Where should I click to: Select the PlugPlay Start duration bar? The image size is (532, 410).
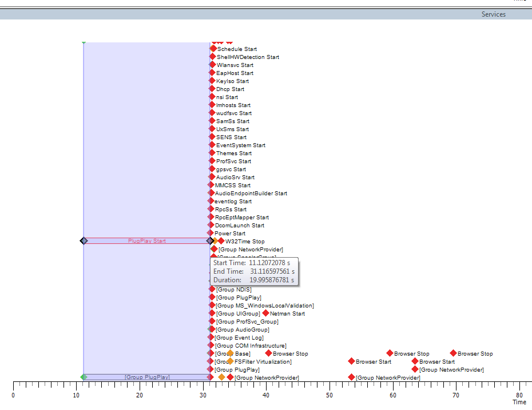point(147,241)
